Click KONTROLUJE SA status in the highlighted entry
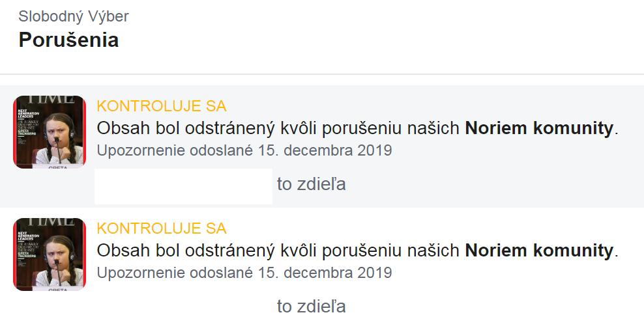Viewport: 644px width, 330px height. (x=162, y=106)
